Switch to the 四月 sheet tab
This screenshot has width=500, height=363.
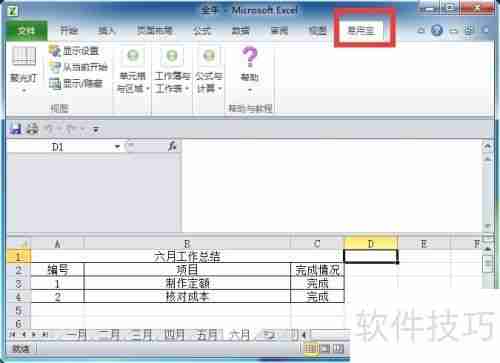click(x=174, y=334)
